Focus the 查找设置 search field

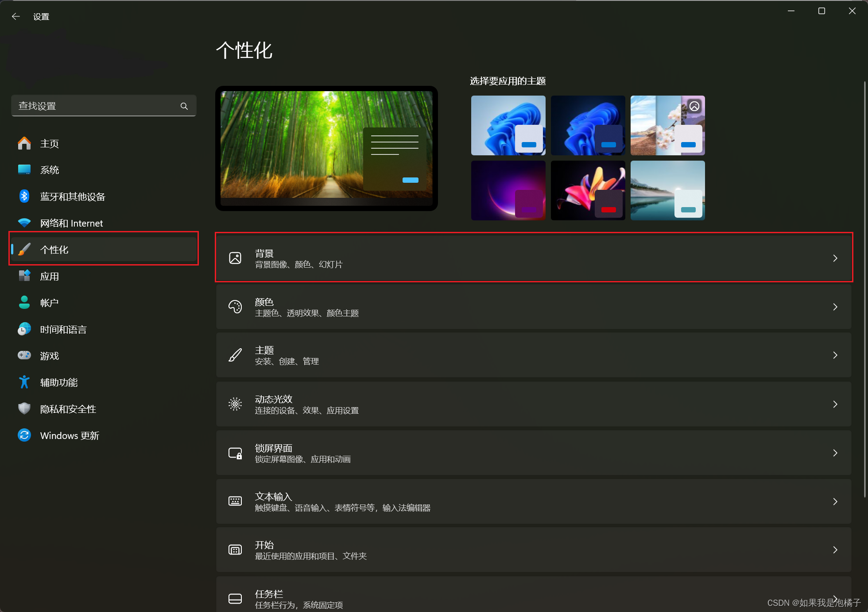click(95, 106)
